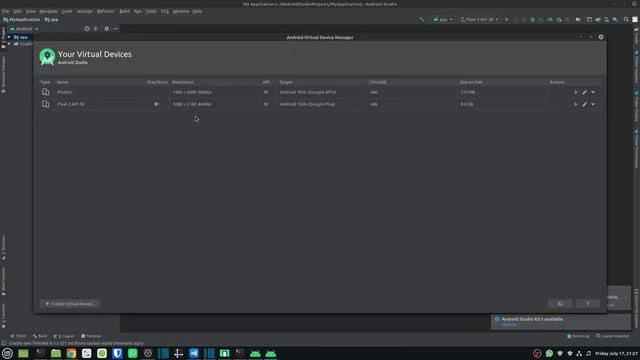Open Bitwarden shield icon in taskbar
The height and width of the screenshot is (360, 640).
click(117, 353)
